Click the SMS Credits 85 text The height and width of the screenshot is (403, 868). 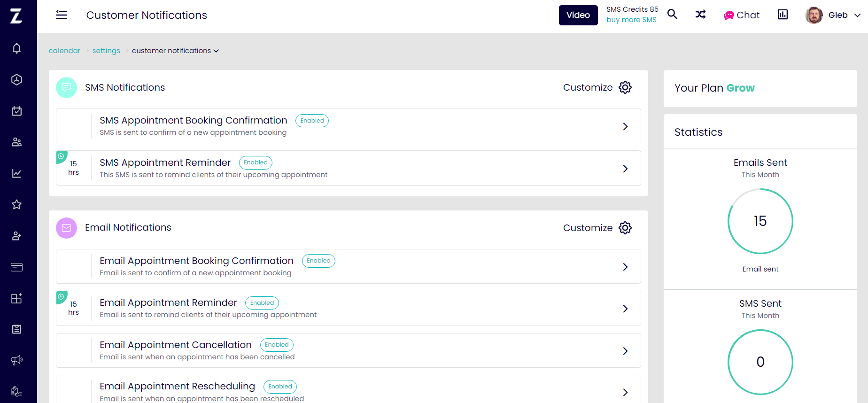632,9
